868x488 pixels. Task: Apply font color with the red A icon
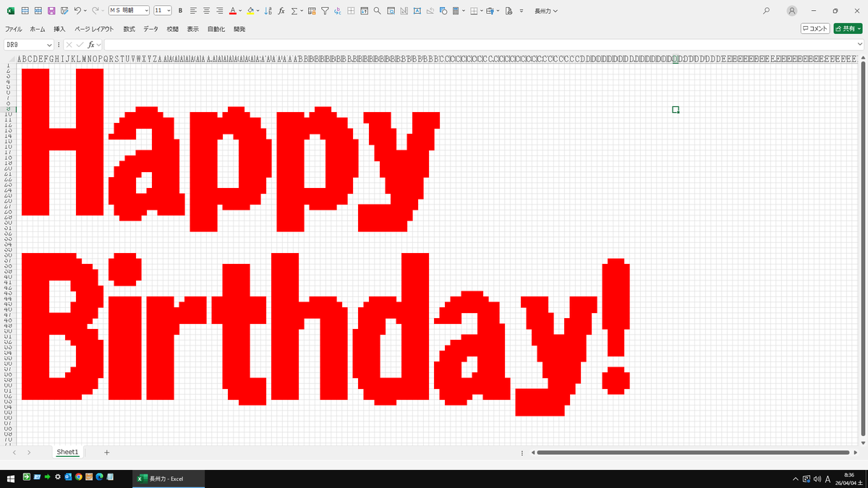click(x=232, y=11)
